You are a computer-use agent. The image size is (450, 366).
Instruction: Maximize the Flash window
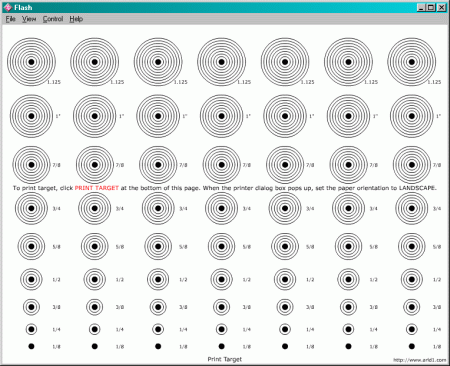(x=431, y=7)
